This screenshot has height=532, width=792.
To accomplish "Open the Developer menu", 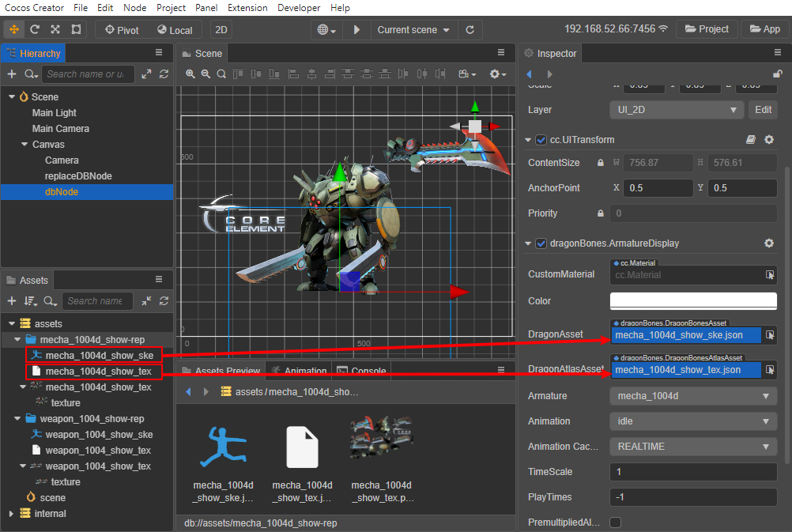I will click(298, 7).
